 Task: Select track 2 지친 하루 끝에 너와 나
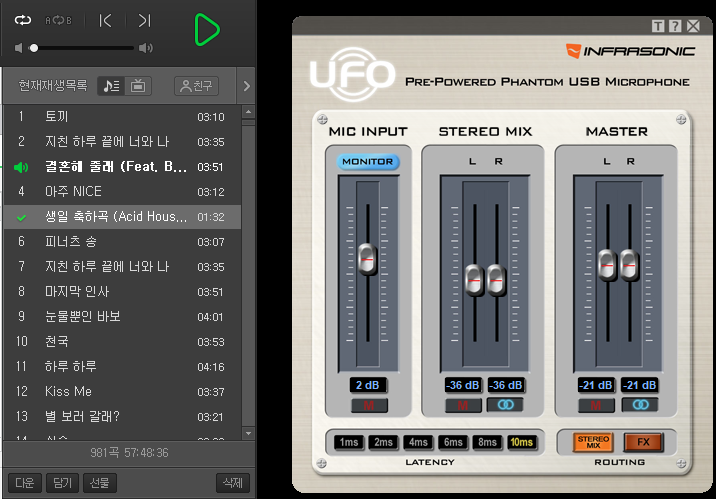point(122,142)
